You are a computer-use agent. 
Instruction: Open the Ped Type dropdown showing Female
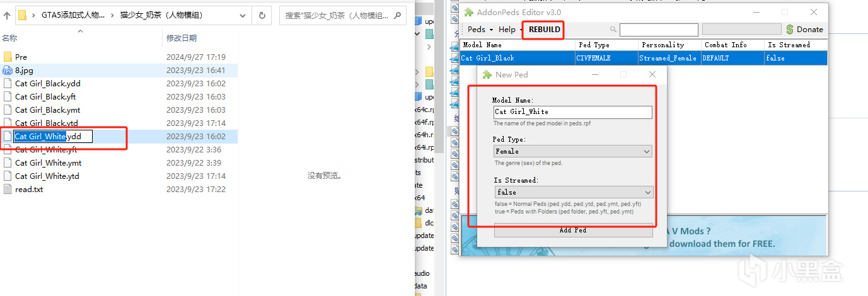[572, 152]
